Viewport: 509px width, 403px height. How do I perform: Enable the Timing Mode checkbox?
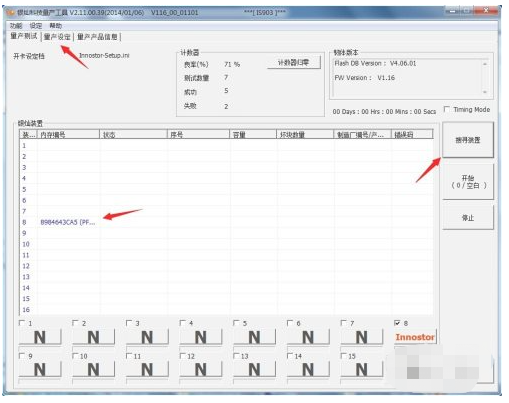(x=447, y=109)
